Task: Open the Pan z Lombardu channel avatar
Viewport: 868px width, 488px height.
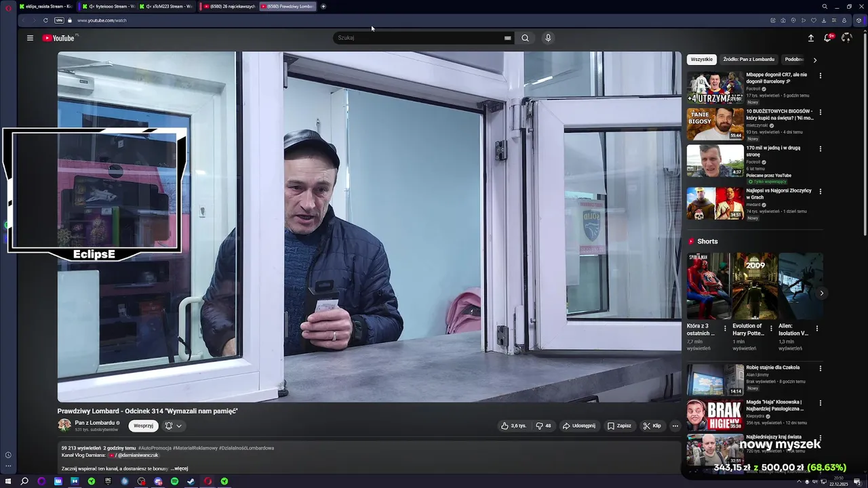Action: [x=64, y=425]
